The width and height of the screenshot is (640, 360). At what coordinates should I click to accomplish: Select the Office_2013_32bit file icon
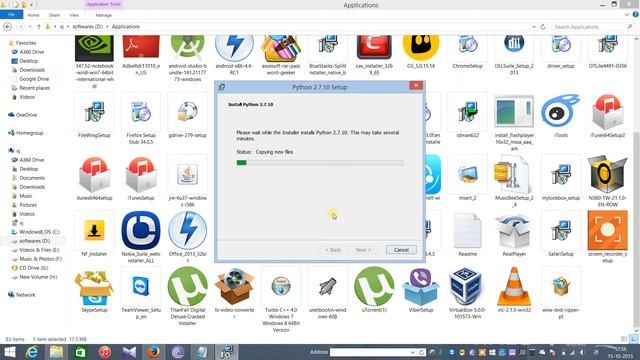pos(187,231)
